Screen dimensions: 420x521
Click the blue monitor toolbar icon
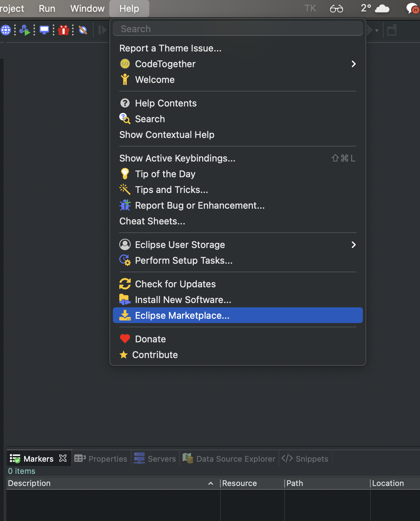pyautogui.click(x=44, y=30)
